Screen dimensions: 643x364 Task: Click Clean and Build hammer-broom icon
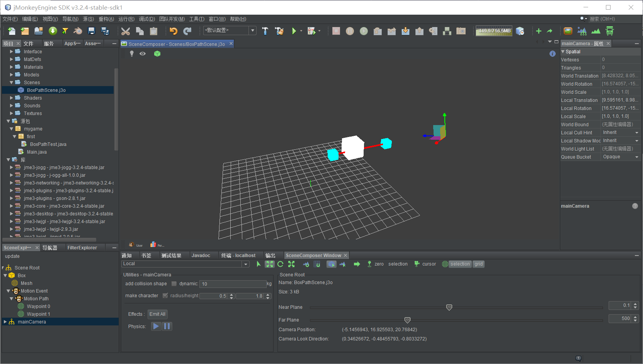(x=279, y=31)
